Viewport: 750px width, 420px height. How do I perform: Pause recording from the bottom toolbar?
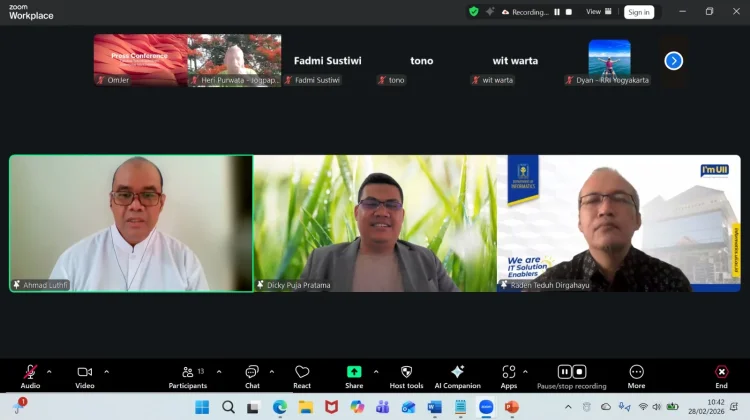564,372
